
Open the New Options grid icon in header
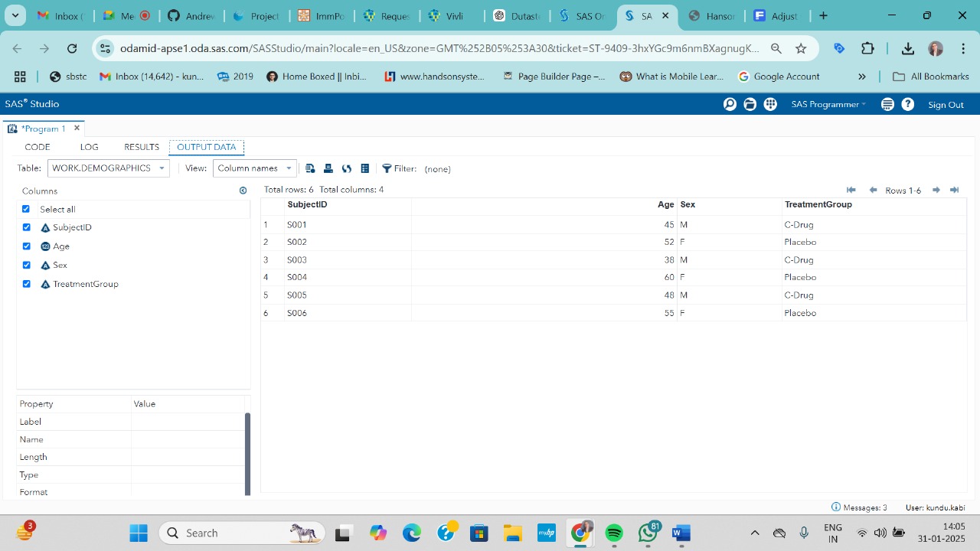click(770, 104)
